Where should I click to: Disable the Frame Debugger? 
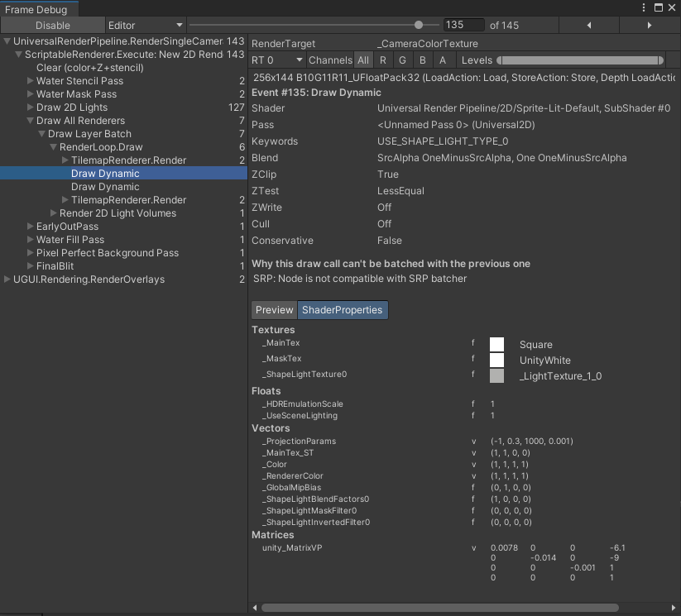pyautogui.click(x=53, y=25)
